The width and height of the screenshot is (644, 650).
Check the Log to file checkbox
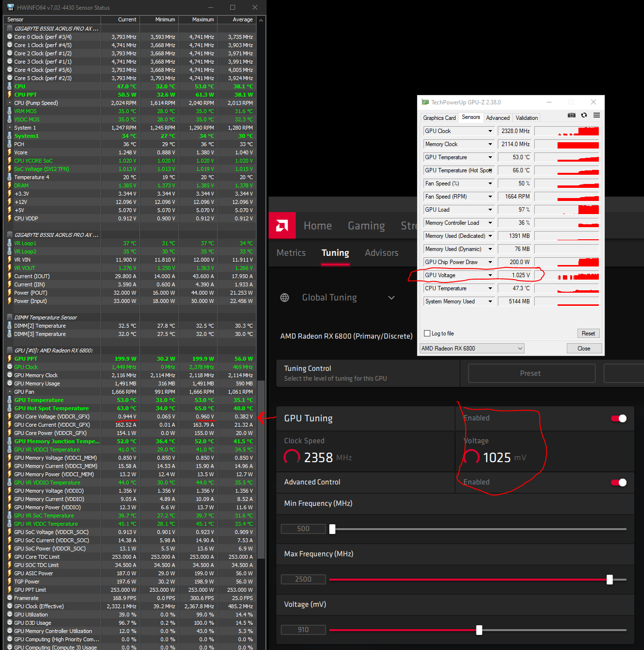click(x=427, y=333)
